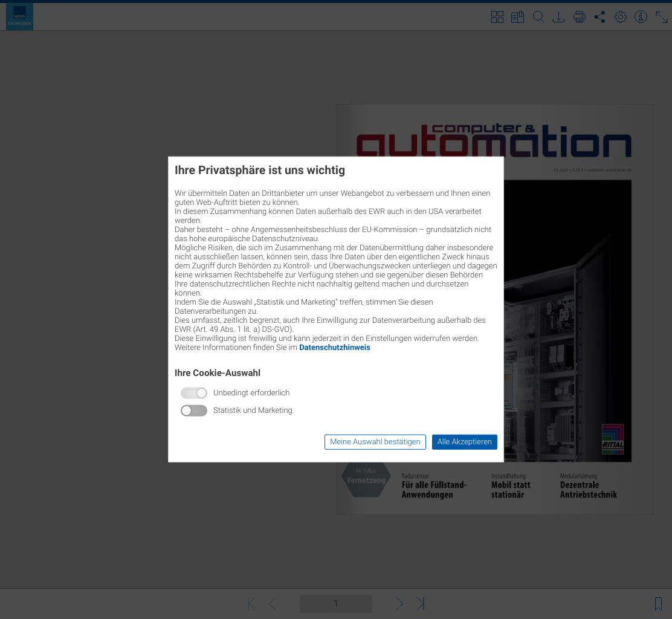Open the share icon menu
This screenshot has width=672, height=619.
click(x=599, y=17)
